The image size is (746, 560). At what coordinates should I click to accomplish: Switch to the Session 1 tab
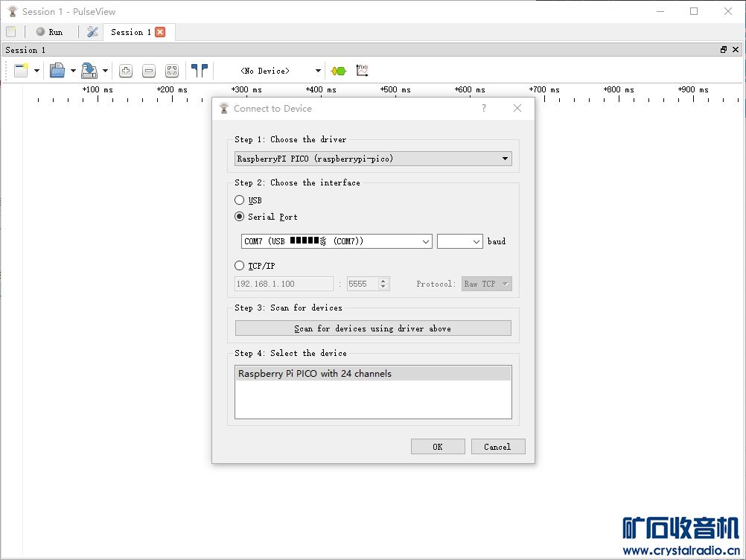pyautogui.click(x=130, y=32)
